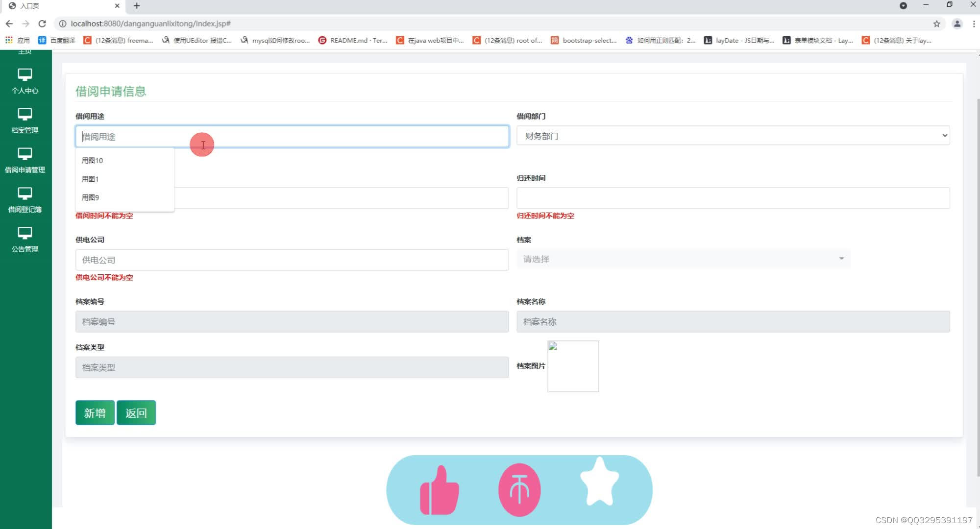Click the browser address bar URL
The image size is (980, 529).
(x=151, y=24)
